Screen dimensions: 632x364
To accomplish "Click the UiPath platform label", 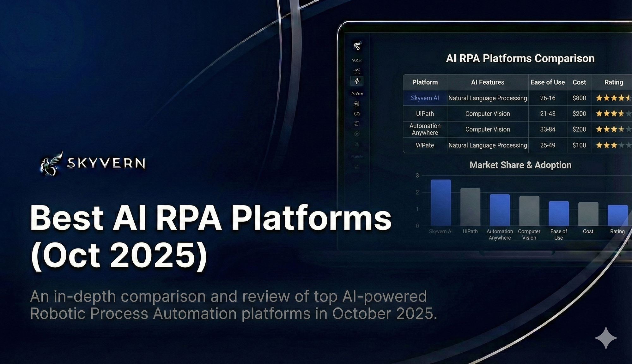I will pyautogui.click(x=425, y=114).
